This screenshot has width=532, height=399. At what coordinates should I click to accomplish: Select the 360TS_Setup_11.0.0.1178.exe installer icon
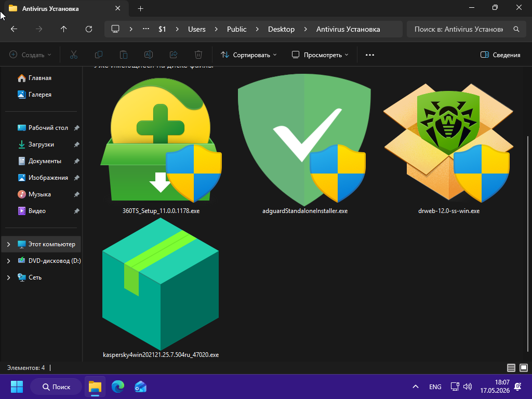(161, 140)
